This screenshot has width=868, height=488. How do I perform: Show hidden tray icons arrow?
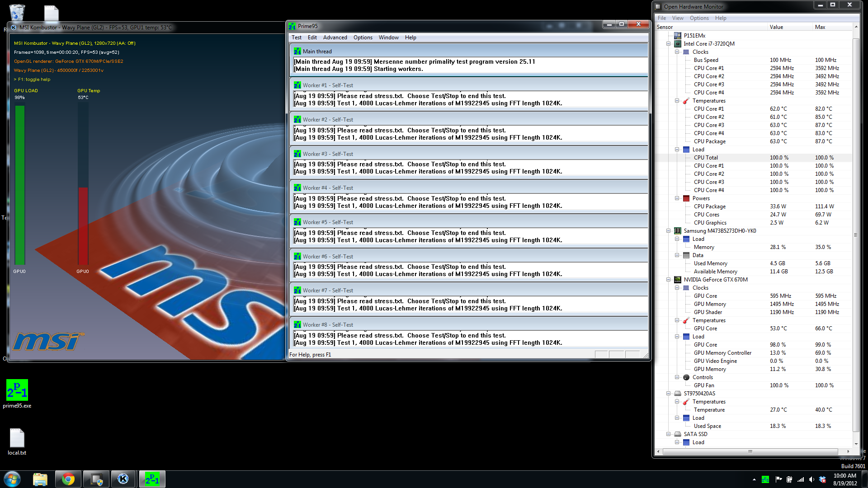[x=754, y=479]
